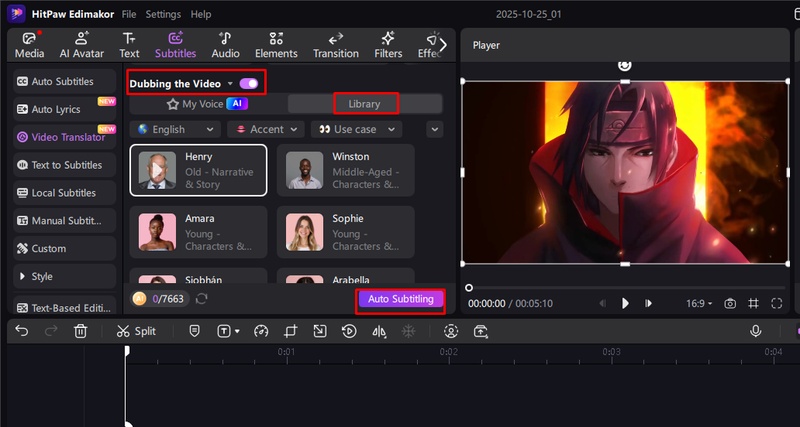Click the mirror flip tool
The height and width of the screenshot is (427, 800).
[379, 331]
